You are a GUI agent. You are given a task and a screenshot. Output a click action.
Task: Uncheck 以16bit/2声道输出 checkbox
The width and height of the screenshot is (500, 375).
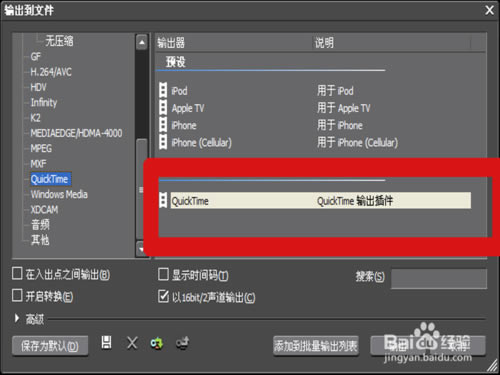pyautogui.click(x=163, y=296)
